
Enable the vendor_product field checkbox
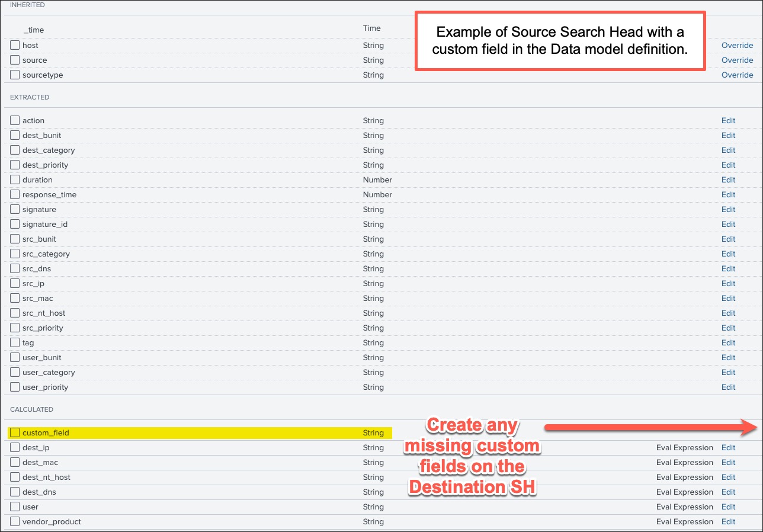point(14,521)
